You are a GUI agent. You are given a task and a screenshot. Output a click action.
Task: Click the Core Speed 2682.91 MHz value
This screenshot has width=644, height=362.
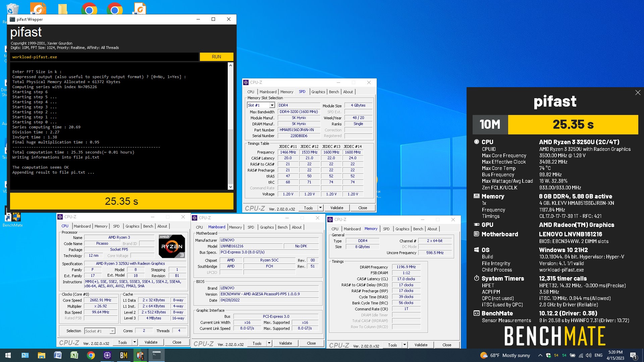pyautogui.click(x=101, y=300)
